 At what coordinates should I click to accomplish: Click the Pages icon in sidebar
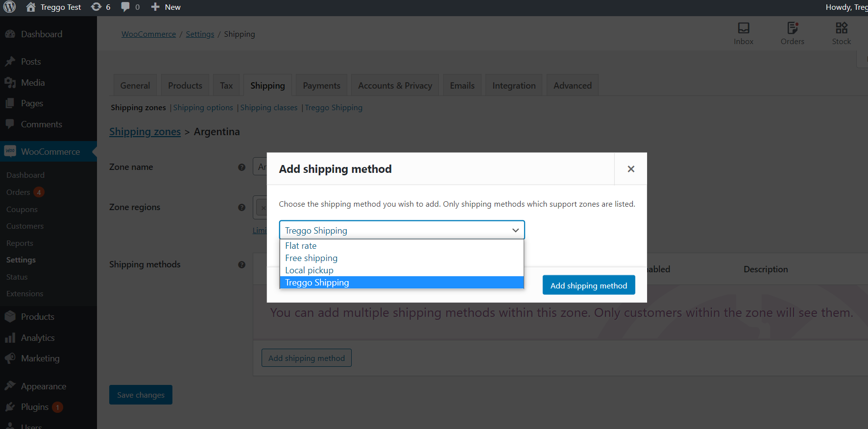click(10, 103)
